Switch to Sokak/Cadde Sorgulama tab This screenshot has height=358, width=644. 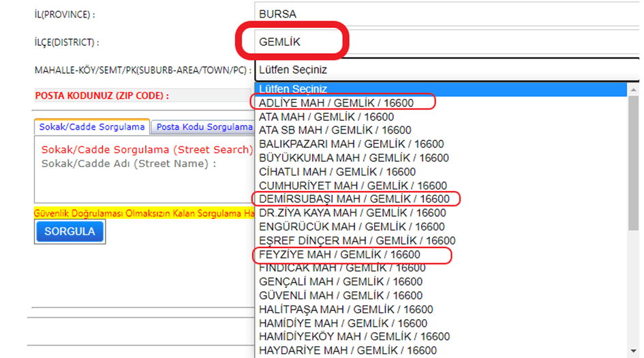[92, 127]
